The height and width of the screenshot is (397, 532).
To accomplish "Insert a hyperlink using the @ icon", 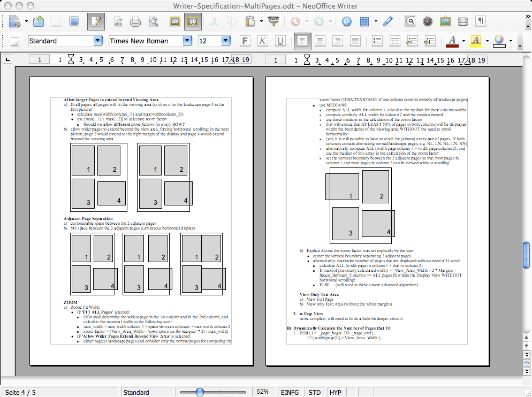I will click(x=347, y=21).
